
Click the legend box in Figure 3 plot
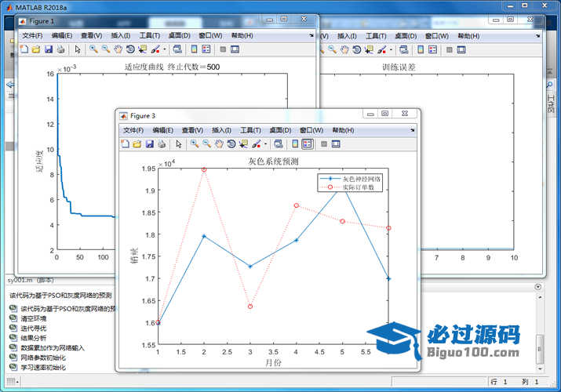point(350,183)
